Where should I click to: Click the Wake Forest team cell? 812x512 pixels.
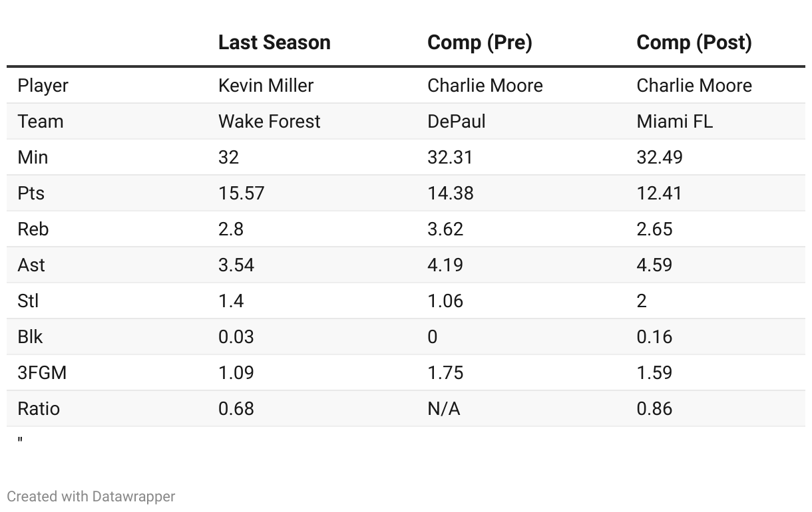[269, 122]
